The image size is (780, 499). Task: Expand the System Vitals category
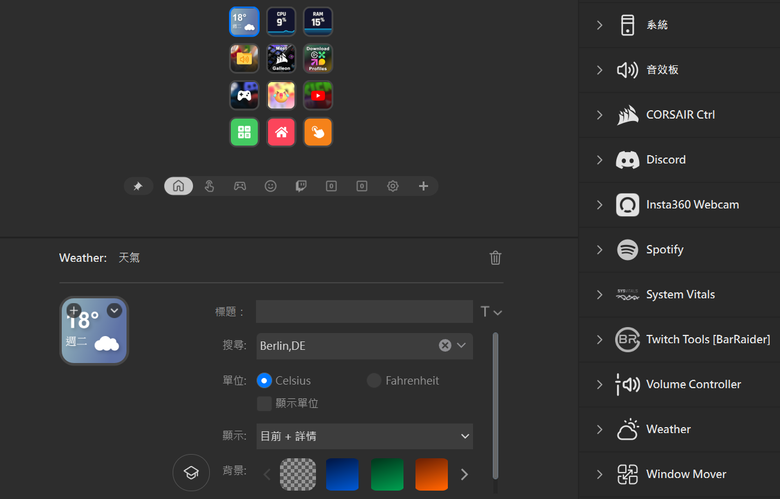(599, 295)
